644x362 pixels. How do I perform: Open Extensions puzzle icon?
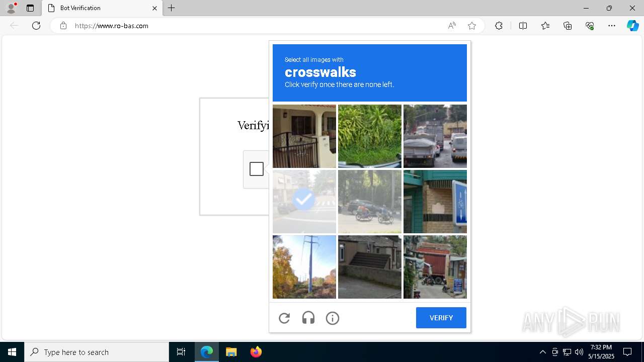click(499, 26)
